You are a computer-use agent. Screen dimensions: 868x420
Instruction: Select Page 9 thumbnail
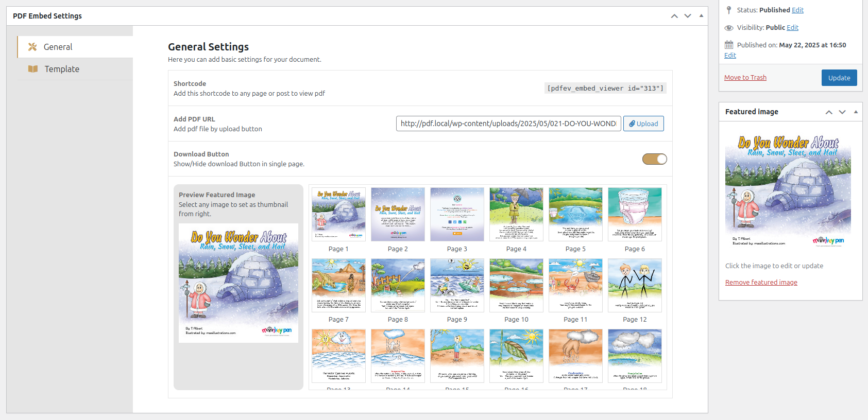pyautogui.click(x=457, y=285)
